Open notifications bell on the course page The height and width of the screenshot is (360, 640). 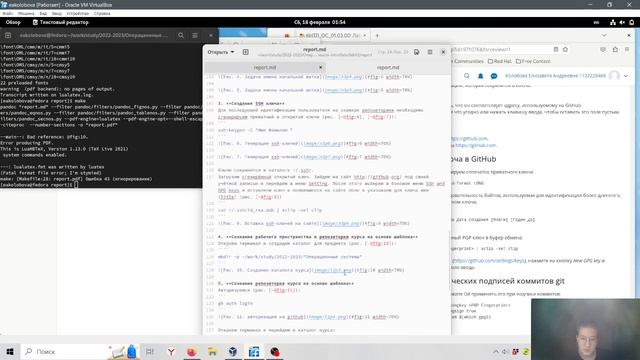click(480, 76)
